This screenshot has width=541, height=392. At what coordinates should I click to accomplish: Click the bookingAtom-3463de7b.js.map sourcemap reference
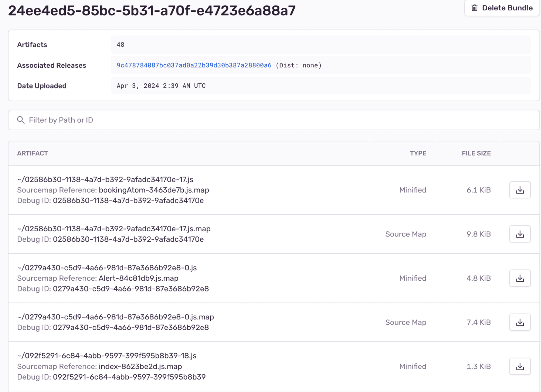tap(154, 190)
